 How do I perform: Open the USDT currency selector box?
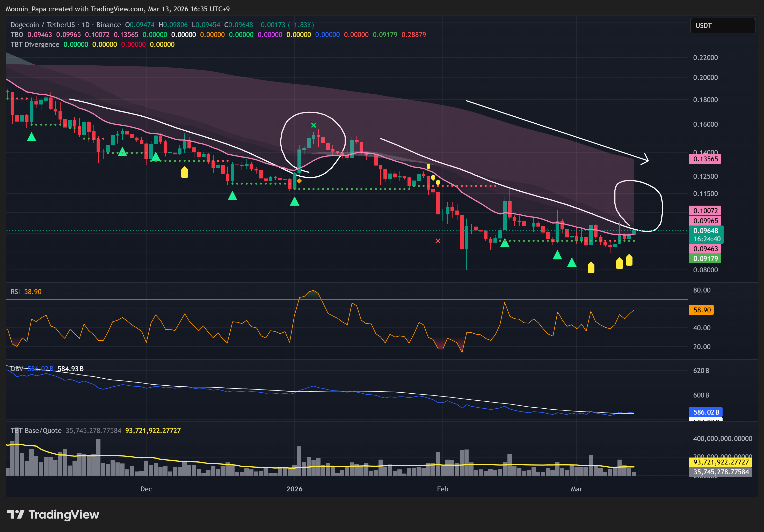coord(722,26)
